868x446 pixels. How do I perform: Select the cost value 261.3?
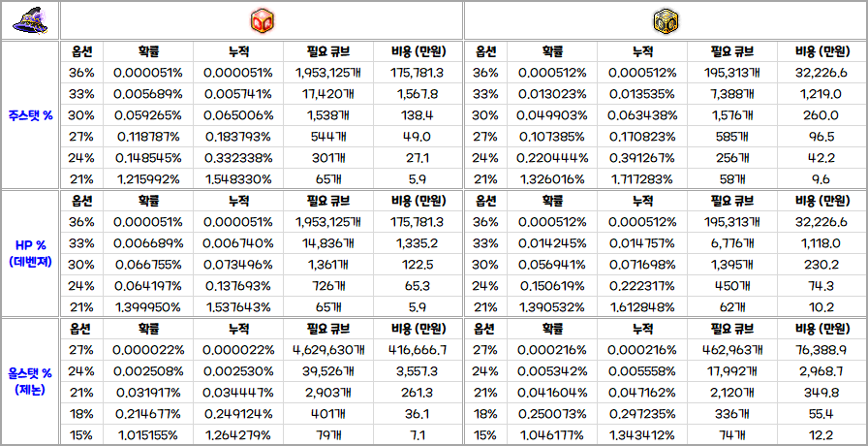click(x=418, y=393)
